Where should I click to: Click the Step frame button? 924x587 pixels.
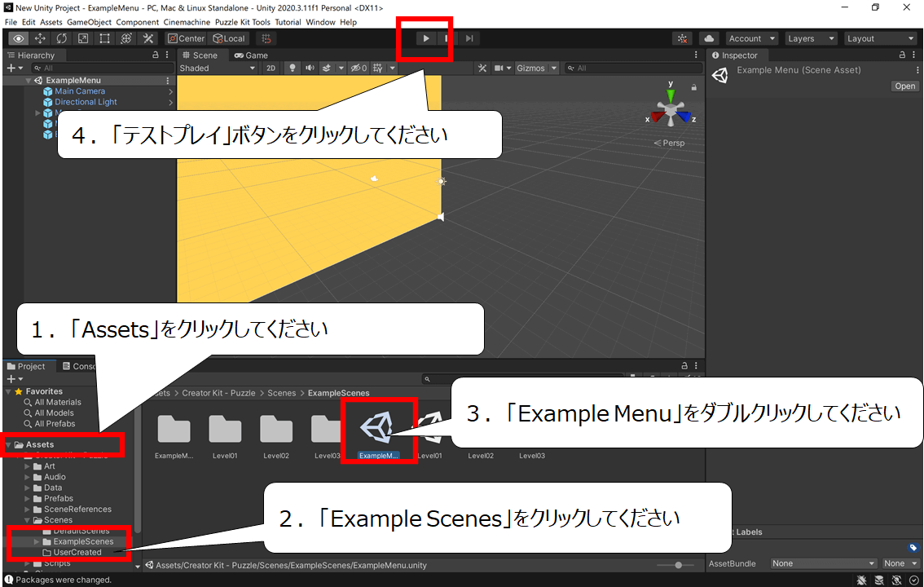(x=469, y=38)
